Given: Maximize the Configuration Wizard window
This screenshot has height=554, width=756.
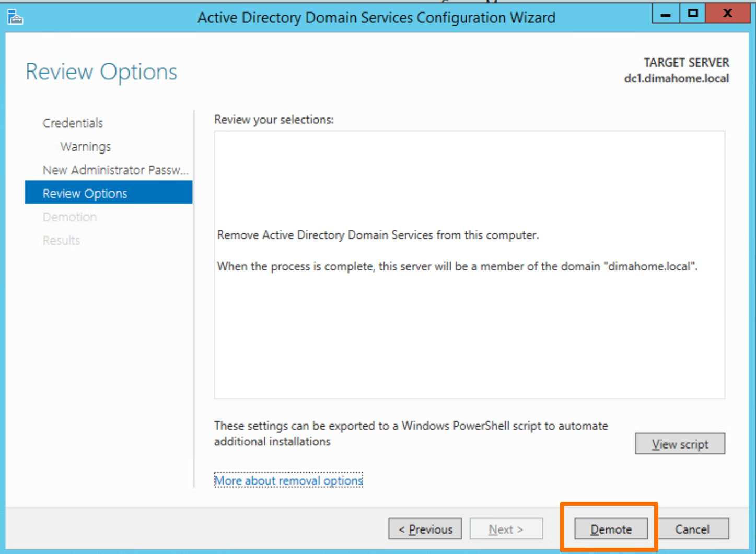Looking at the screenshot, I should pos(693,14).
